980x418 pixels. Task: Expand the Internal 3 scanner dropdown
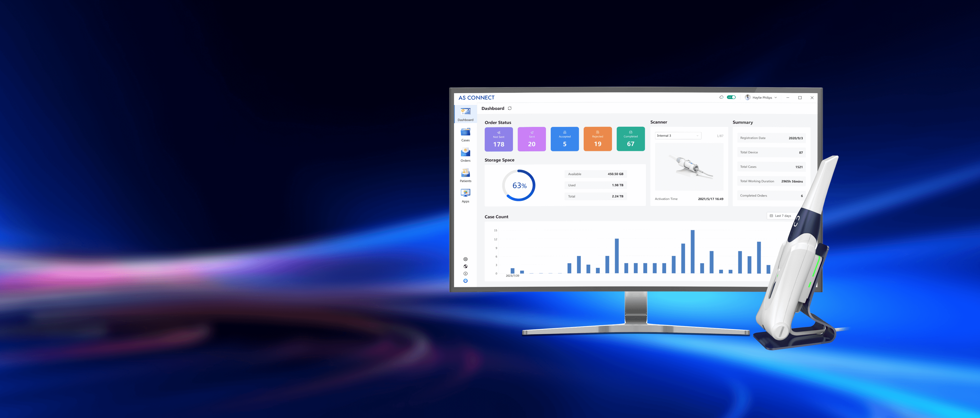tap(678, 136)
